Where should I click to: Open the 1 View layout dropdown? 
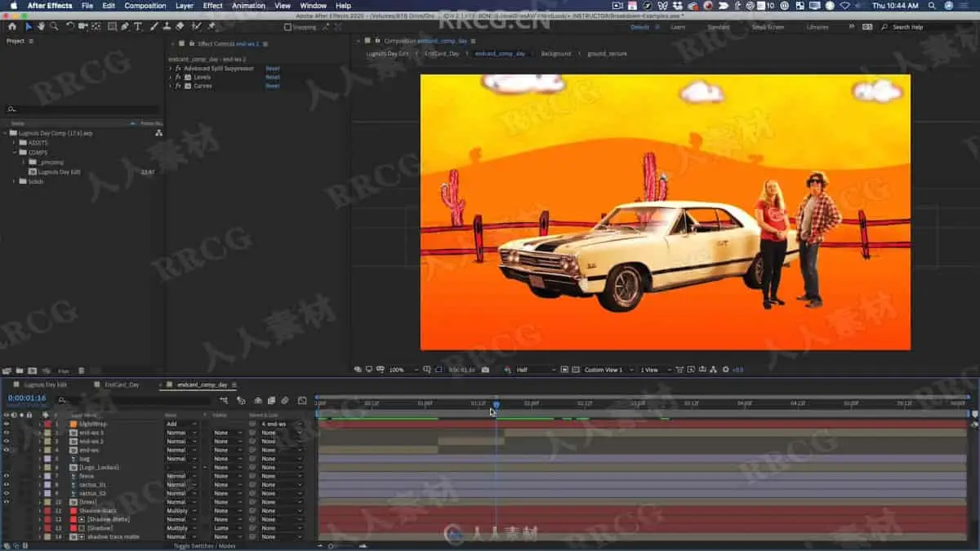pos(655,370)
